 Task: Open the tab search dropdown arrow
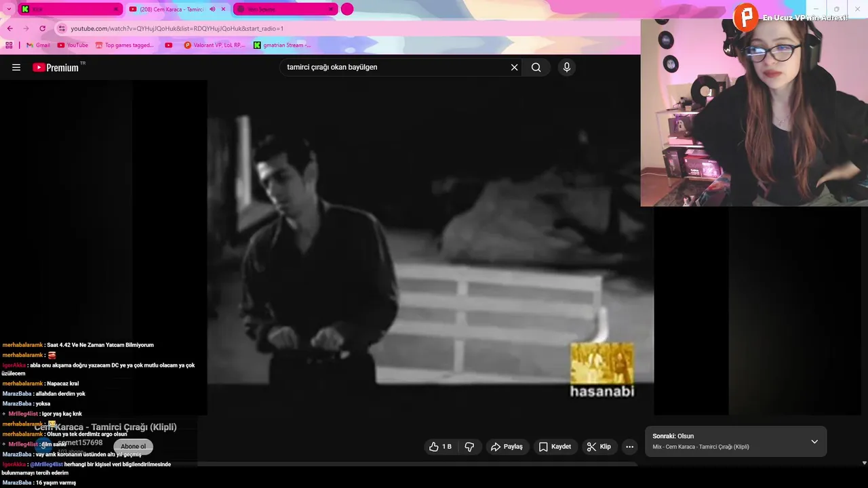pyautogui.click(x=8, y=9)
